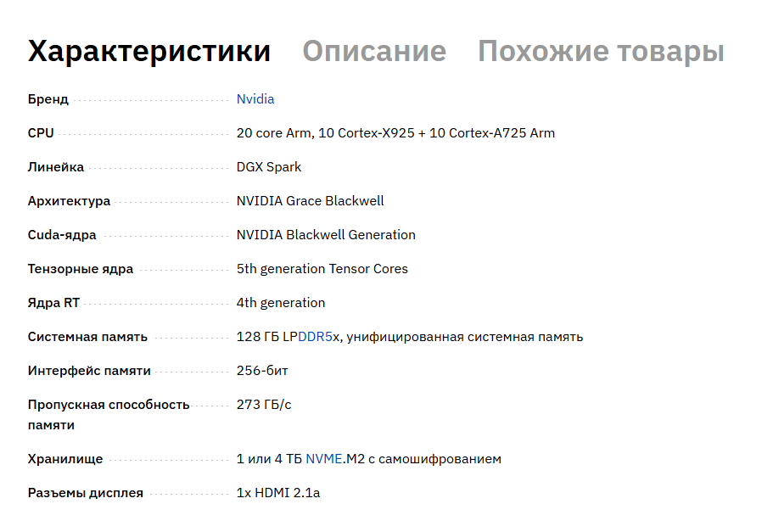The image size is (762, 532).
Task: Select the Архитектура label
Action: click(x=69, y=201)
